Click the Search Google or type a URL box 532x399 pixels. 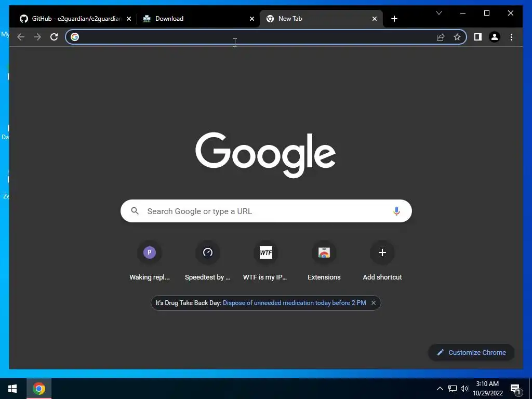pyautogui.click(x=266, y=211)
